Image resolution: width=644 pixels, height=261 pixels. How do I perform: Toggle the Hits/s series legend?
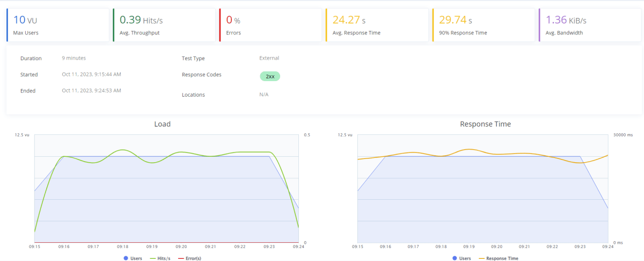[160, 258]
